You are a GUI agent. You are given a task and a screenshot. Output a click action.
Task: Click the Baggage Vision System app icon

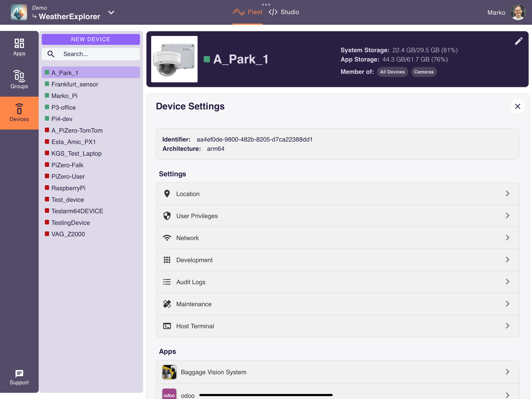point(169,372)
